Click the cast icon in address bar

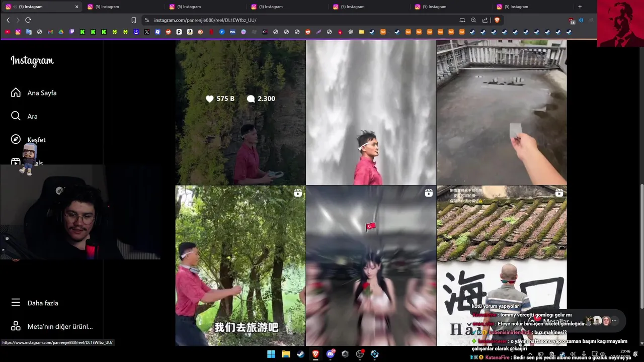(x=462, y=20)
